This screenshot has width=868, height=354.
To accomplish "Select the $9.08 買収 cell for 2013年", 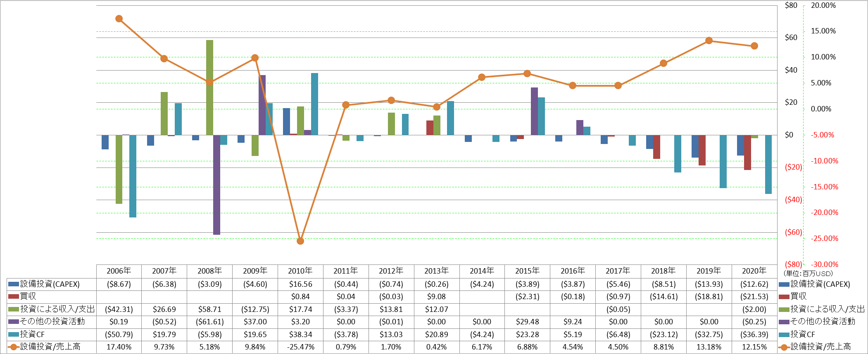I will pyautogui.click(x=437, y=297).
